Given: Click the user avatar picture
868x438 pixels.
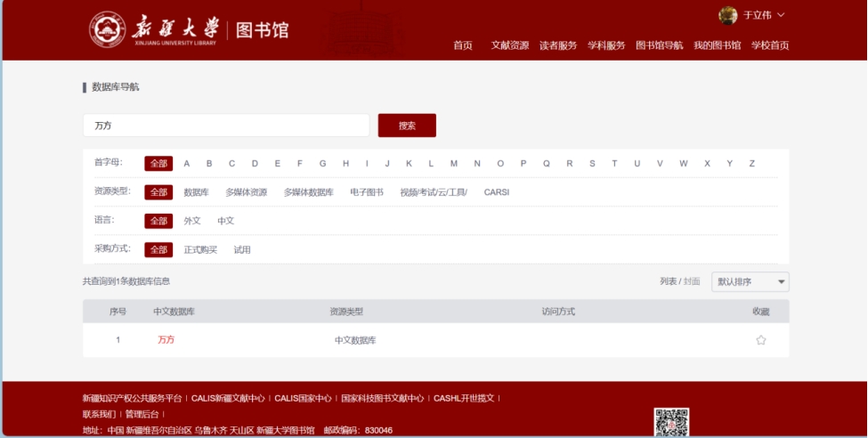Looking at the screenshot, I should (x=728, y=15).
